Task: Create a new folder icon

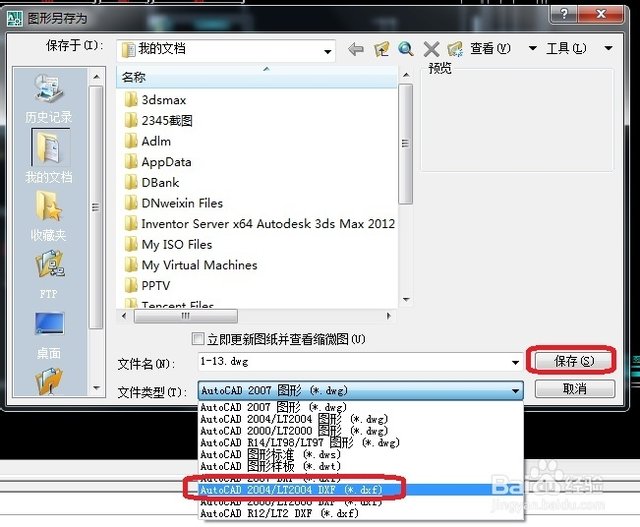Action: (455, 49)
